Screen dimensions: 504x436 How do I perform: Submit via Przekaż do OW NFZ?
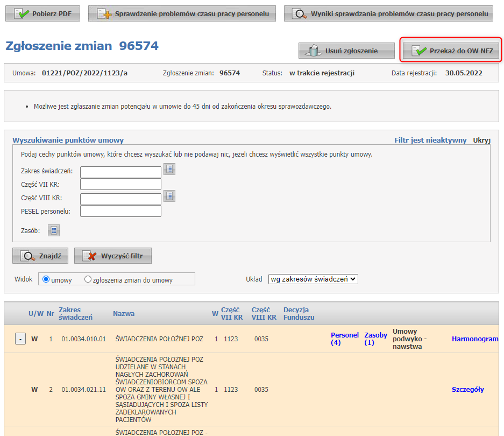pos(452,51)
